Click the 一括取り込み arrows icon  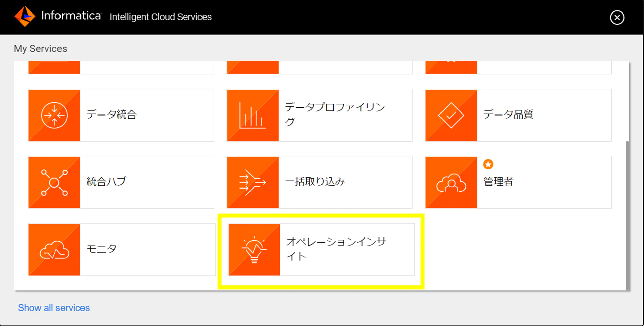pyautogui.click(x=253, y=182)
